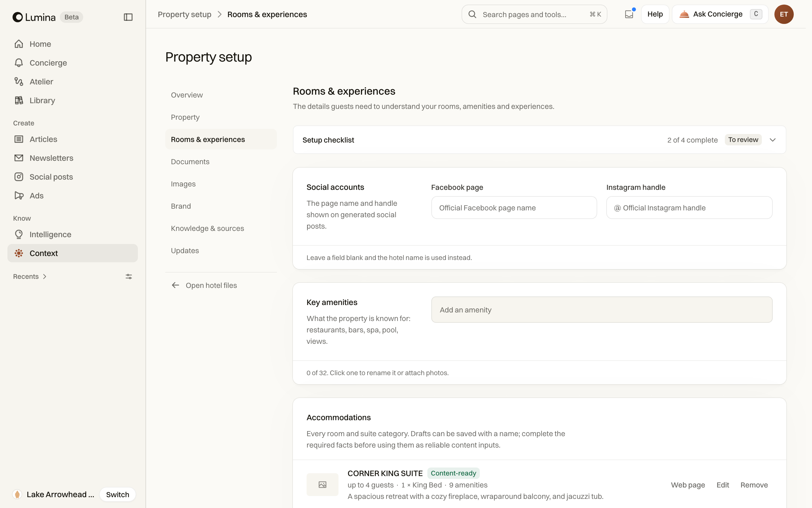Remove the Corner King Suite
812x508 pixels.
point(754,485)
